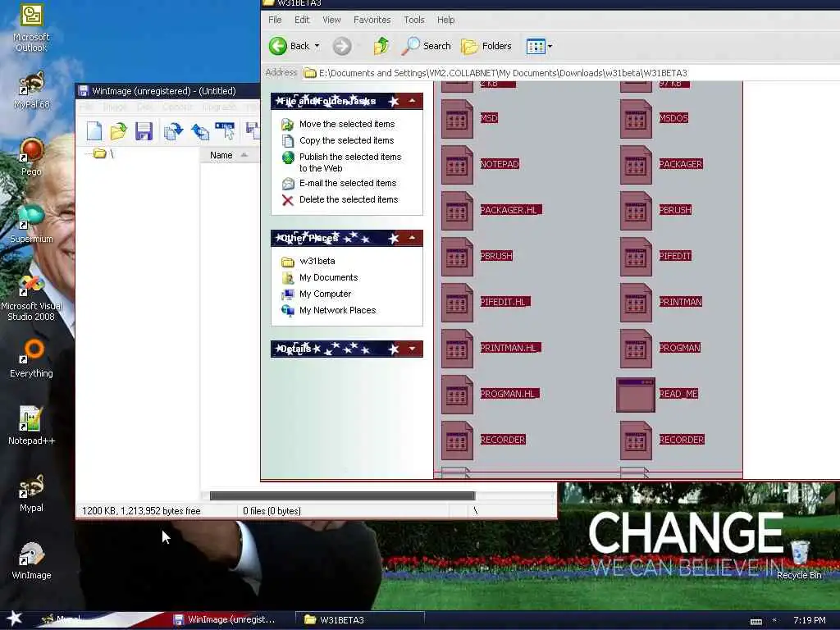The image size is (840, 630).
Task: Go Up one folder level in Explorer
Action: pos(381,46)
